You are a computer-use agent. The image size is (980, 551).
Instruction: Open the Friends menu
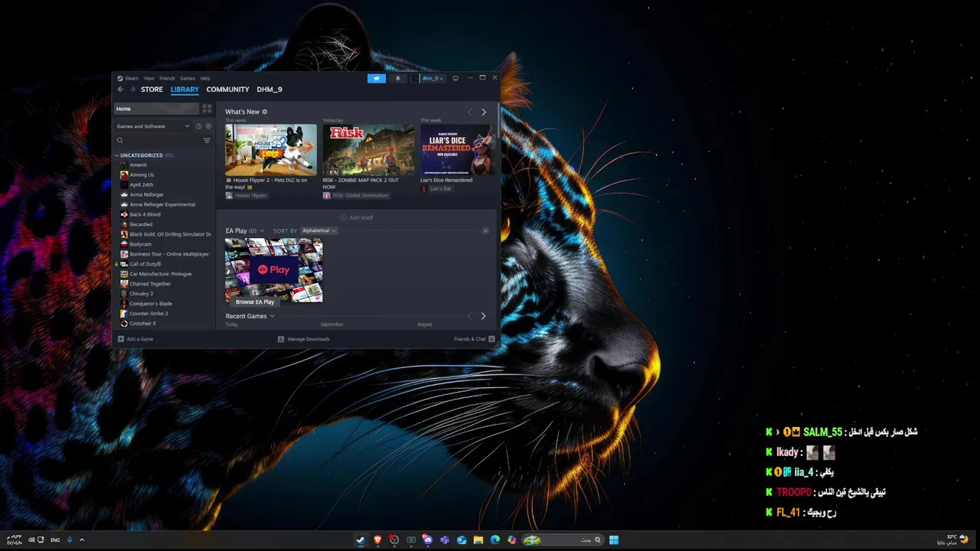click(x=167, y=78)
